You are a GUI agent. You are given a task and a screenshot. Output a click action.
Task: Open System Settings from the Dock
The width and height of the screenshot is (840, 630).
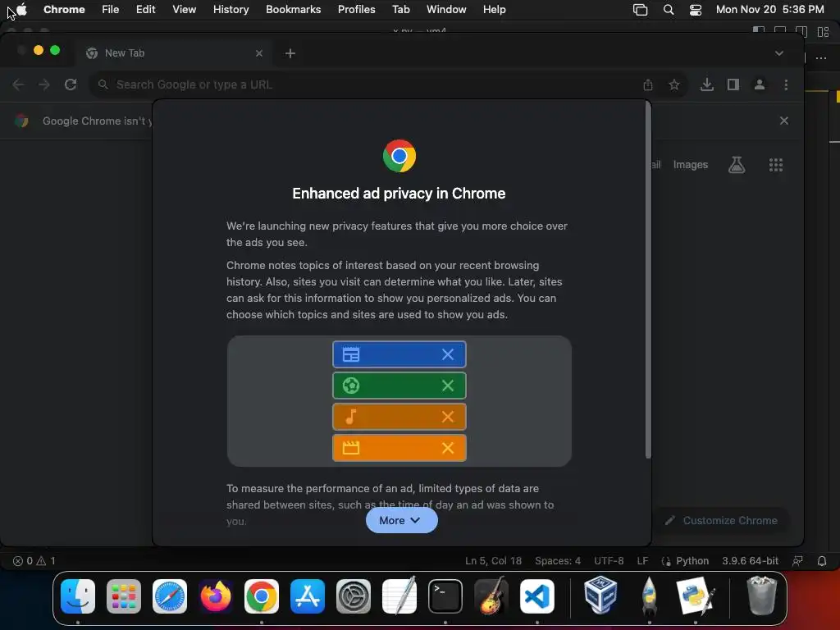click(x=354, y=596)
